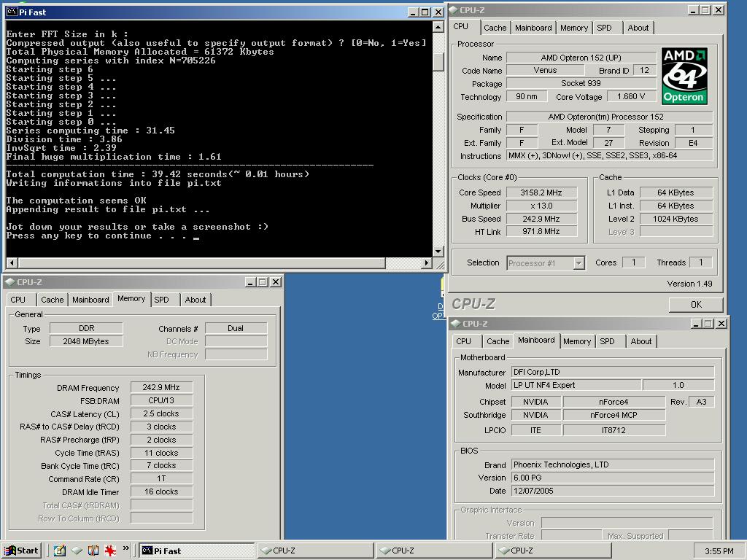This screenshot has width=747, height=560.
Task: Click the Memory CPU-Z title bar icon
Action: [10, 282]
